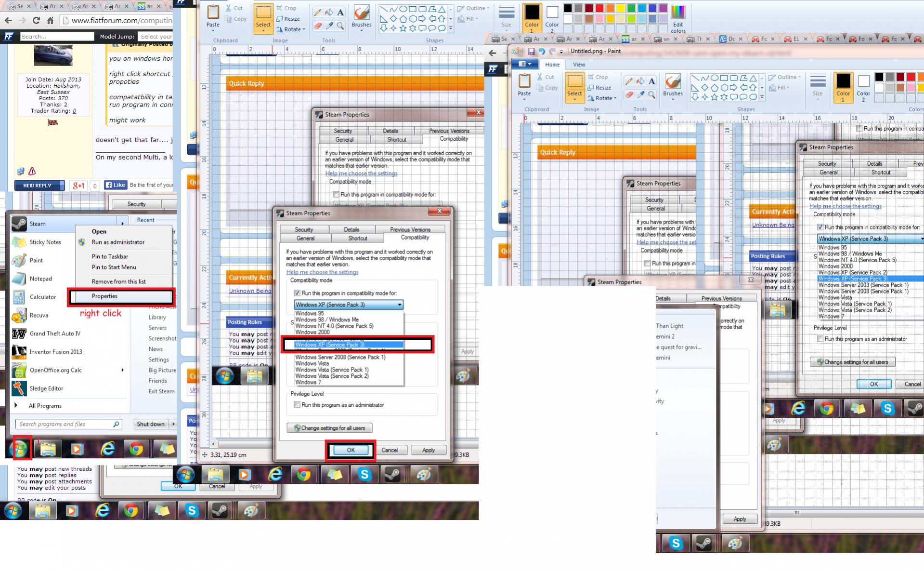Click the NEW REPLY button on fiatforum

click(39, 186)
